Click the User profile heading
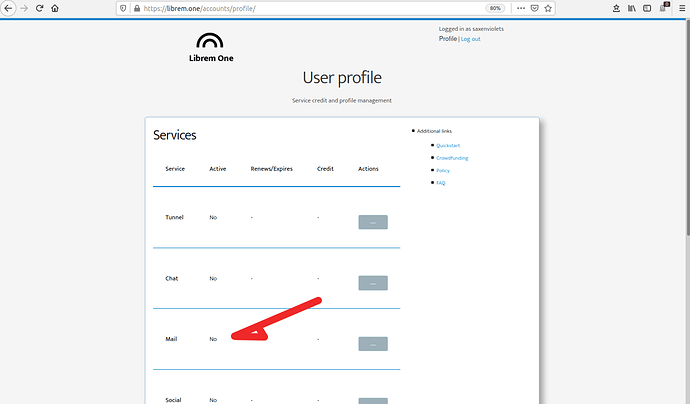690x404 pixels. pyautogui.click(x=342, y=78)
